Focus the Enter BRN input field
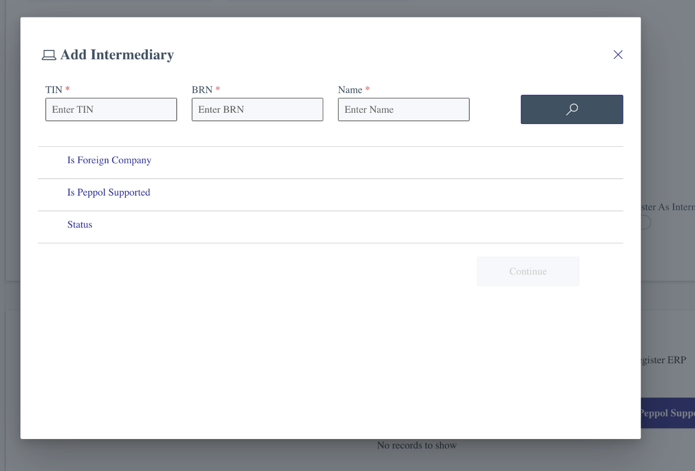This screenshot has height=471, width=695. tap(257, 109)
